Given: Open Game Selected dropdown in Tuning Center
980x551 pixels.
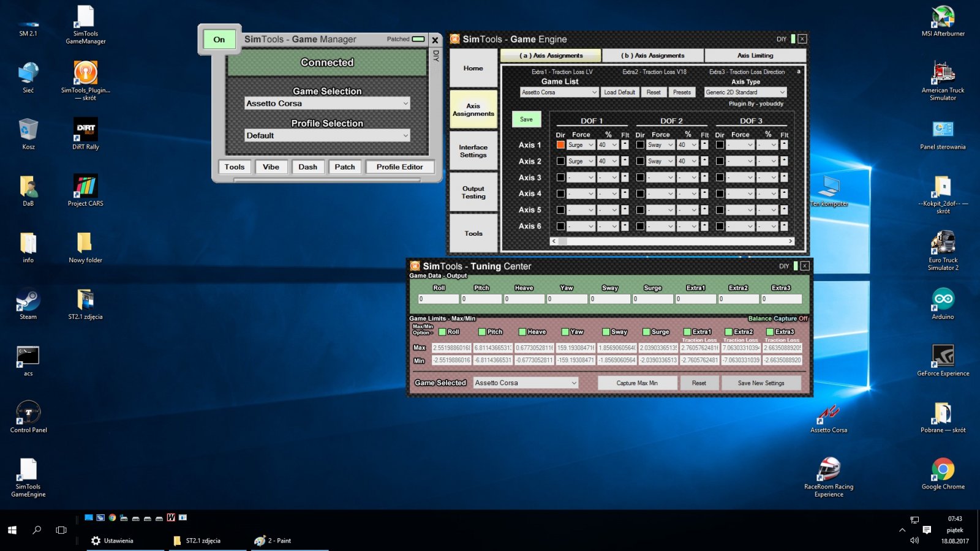Looking at the screenshot, I should [526, 383].
